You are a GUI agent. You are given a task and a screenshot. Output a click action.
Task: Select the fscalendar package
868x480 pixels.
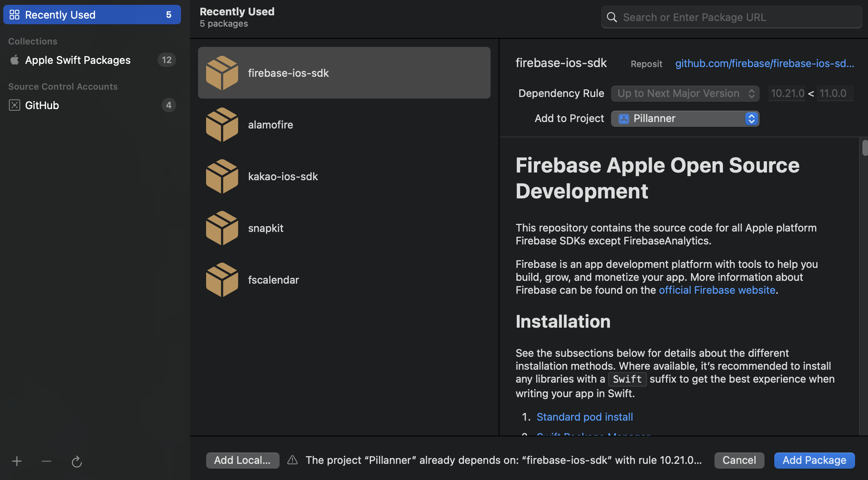coord(344,280)
